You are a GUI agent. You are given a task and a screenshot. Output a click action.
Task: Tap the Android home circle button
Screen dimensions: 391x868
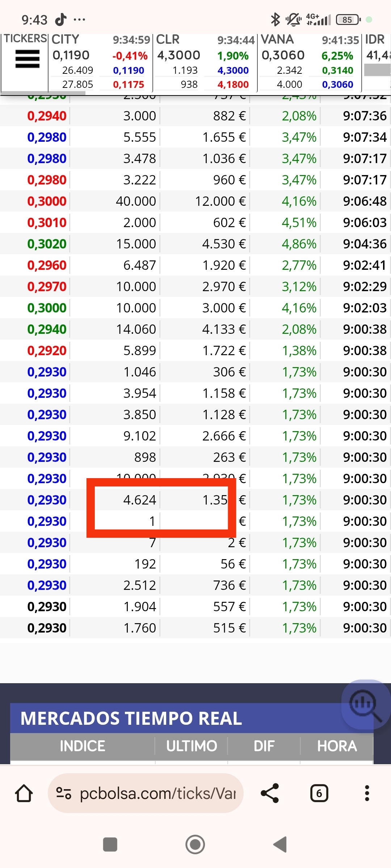pos(195,844)
